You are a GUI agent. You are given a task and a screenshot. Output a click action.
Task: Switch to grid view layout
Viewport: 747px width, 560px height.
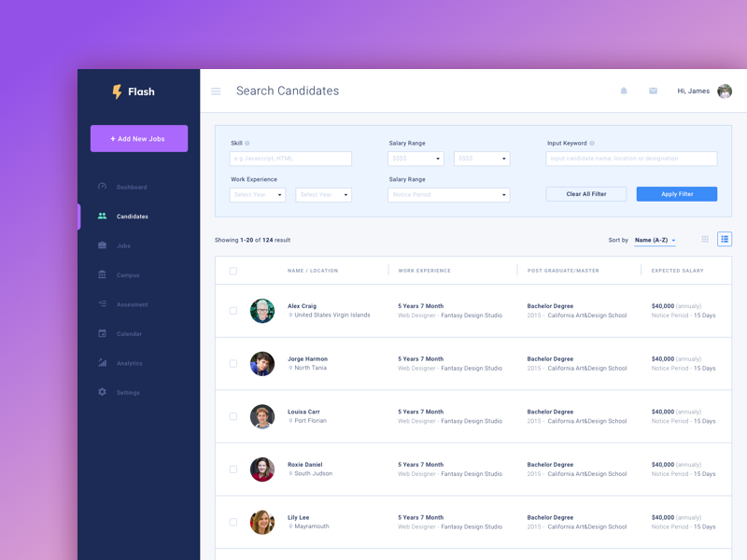point(705,239)
